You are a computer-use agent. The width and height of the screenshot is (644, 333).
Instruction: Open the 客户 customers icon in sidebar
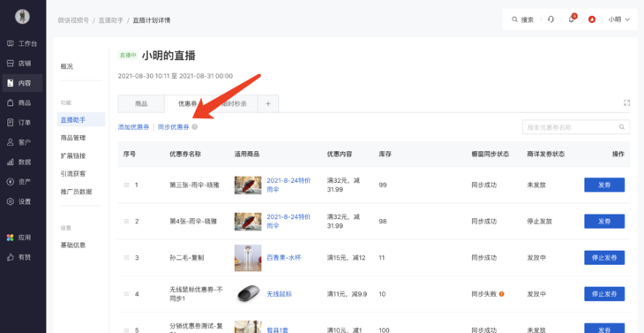(11, 142)
